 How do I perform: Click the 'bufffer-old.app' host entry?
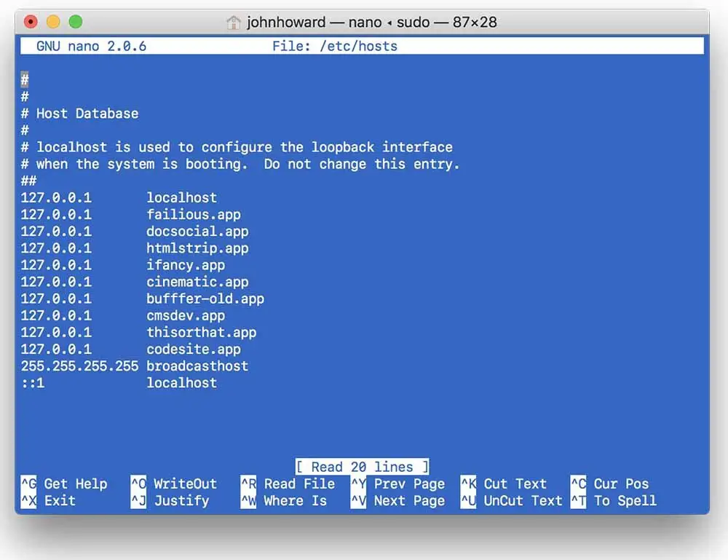205,299
